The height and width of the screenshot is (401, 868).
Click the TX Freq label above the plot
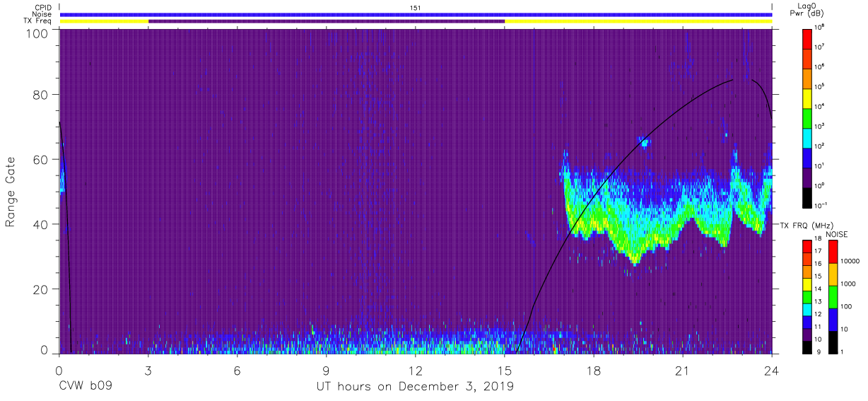[38, 21]
